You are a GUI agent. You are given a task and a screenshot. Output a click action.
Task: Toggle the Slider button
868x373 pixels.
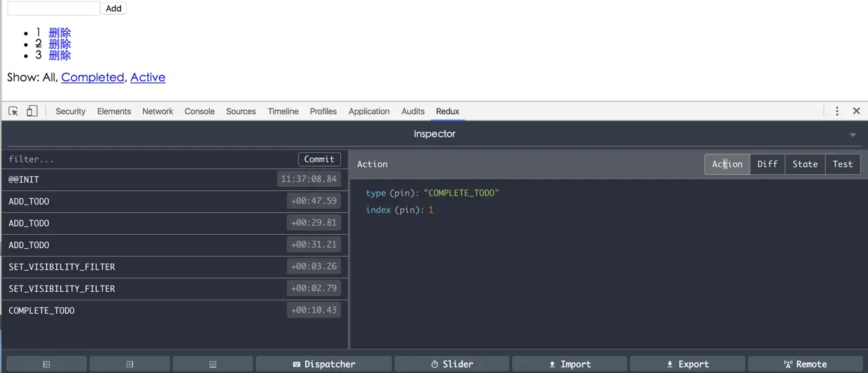pyautogui.click(x=452, y=364)
